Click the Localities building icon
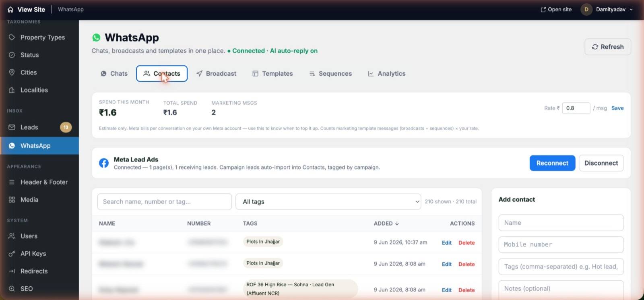644x300 pixels. pos(12,90)
